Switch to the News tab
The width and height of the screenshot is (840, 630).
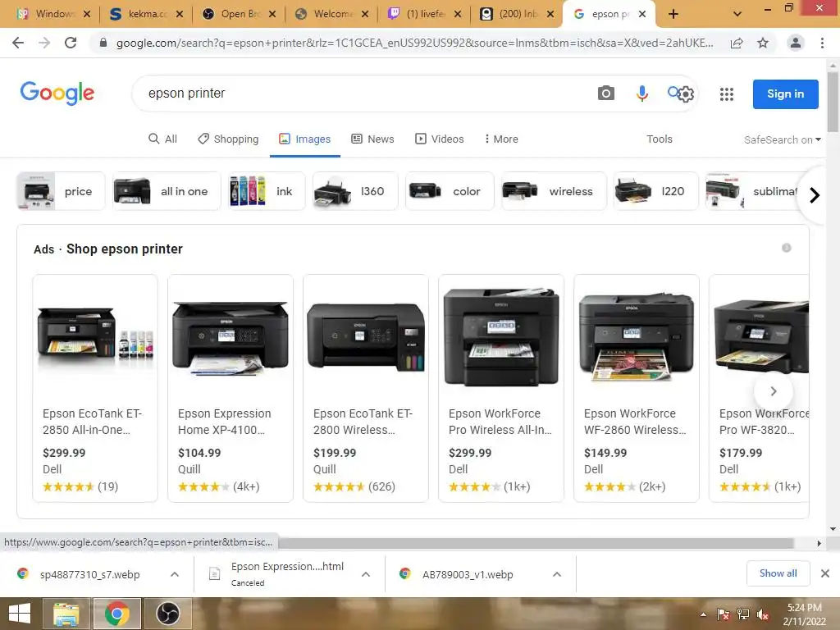(x=373, y=139)
